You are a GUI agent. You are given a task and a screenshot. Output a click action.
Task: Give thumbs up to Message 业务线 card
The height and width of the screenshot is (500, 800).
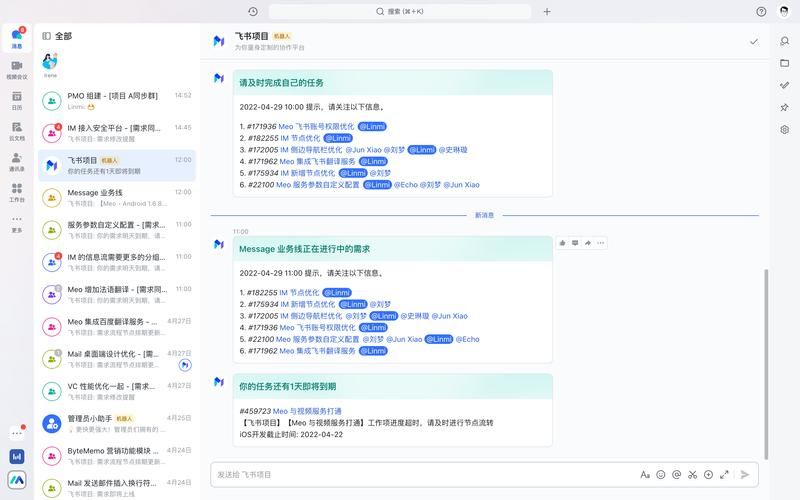coord(562,243)
